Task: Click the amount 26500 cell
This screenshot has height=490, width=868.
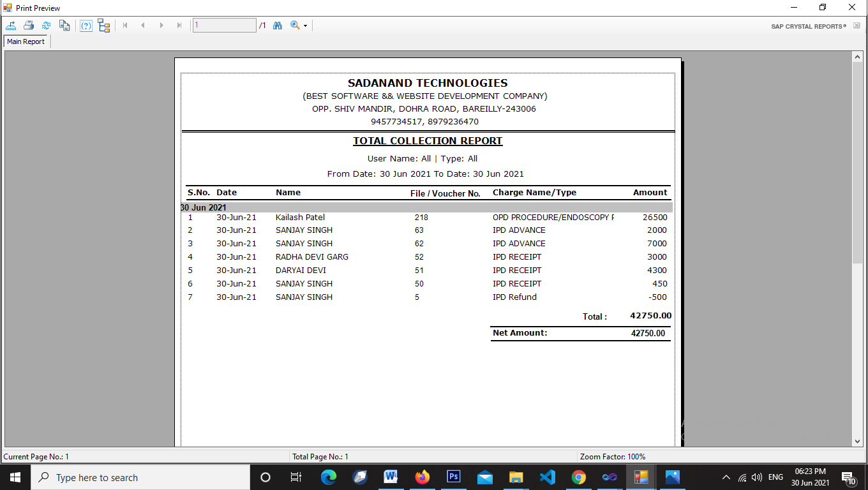Action: (x=655, y=217)
